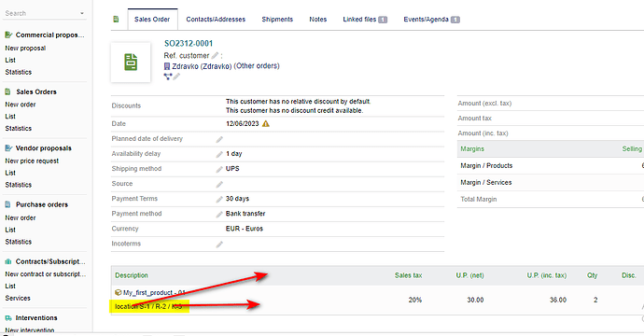Open the Events/Agenda tab
This screenshot has height=336, width=644.
431,20
